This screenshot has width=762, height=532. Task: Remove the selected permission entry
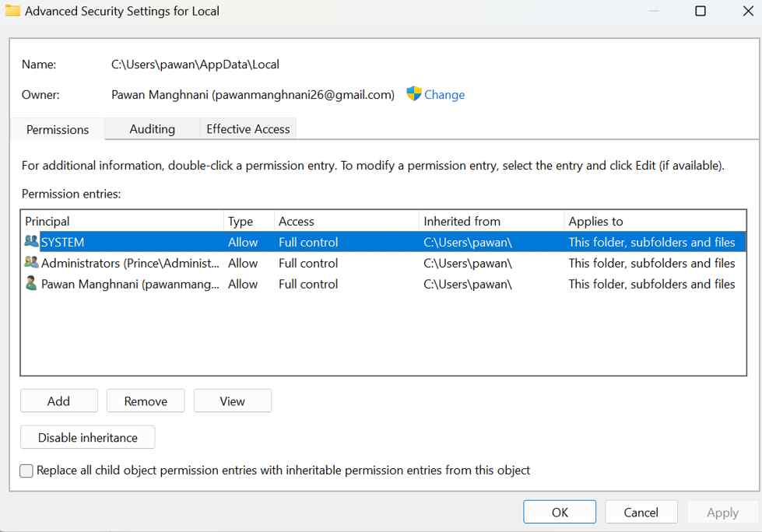pos(146,401)
